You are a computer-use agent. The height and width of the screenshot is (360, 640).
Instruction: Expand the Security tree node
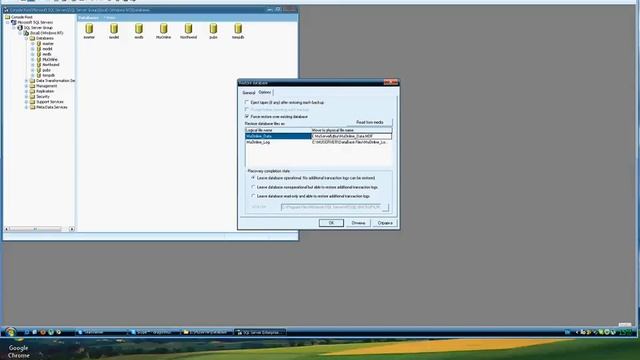[27, 97]
